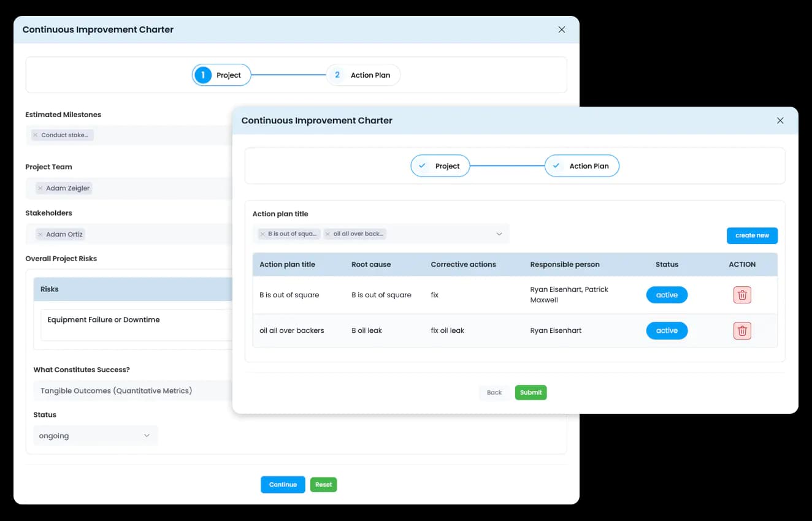
Task: Toggle active status for 'oil all over backers'
Action: click(667, 331)
